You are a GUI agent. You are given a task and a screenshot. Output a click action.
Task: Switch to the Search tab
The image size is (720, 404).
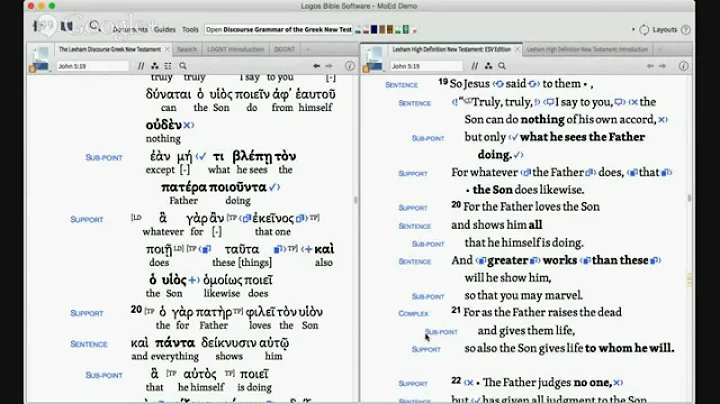click(x=187, y=49)
